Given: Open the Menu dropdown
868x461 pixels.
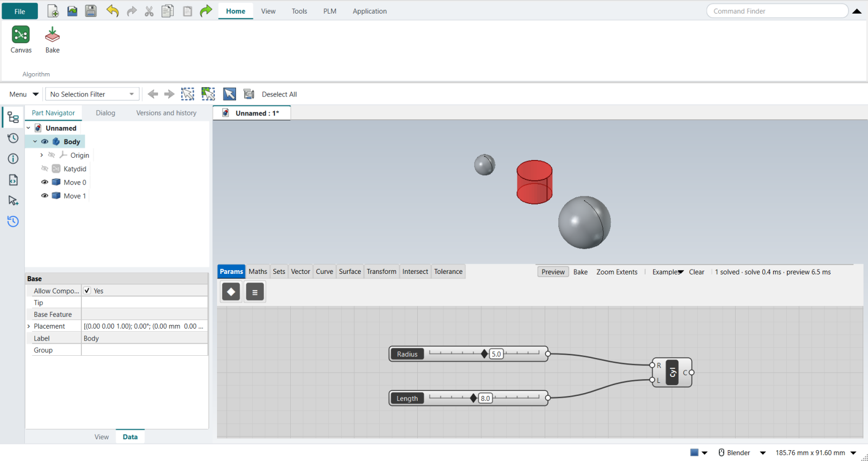Looking at the screenshot, I should 24,94.
